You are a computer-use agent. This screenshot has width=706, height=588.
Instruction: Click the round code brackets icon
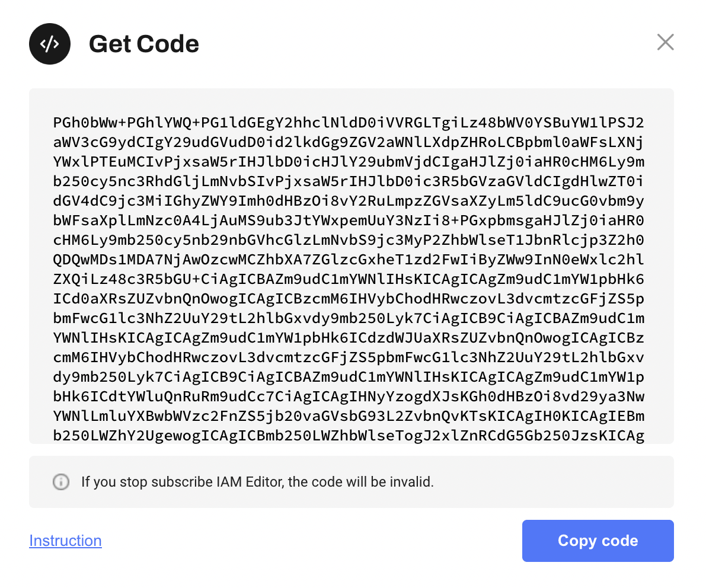click(x=50, y=44)
